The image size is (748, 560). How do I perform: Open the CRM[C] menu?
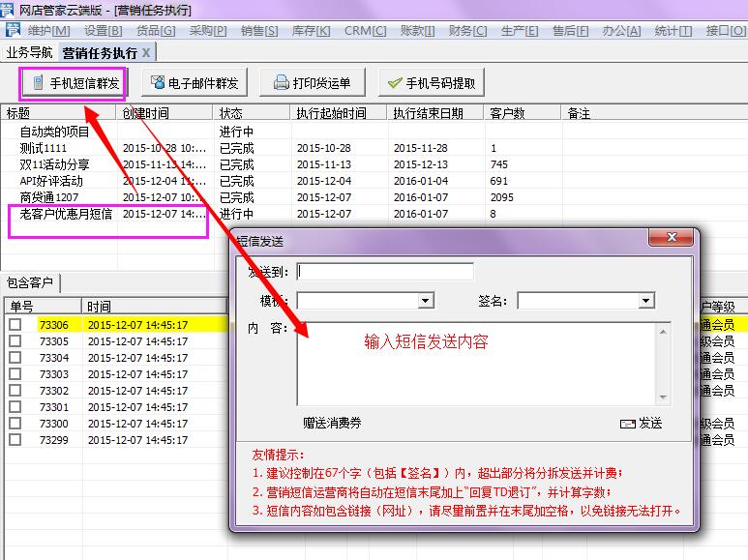(x=365, y=31)
